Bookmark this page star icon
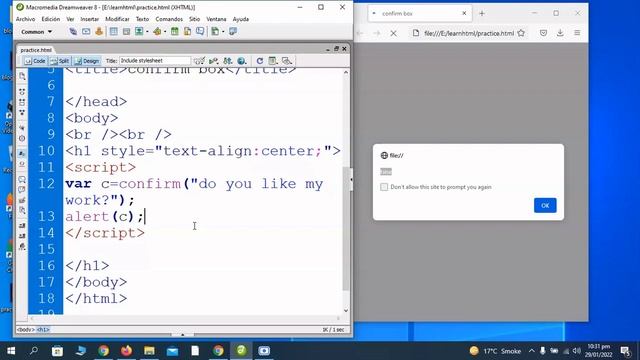Screen dimensions: 640x360 (x=521, y=33)
